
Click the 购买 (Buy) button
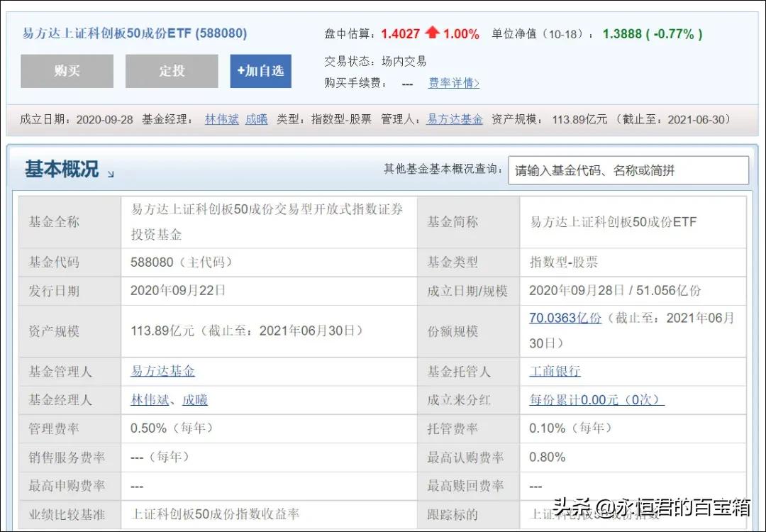click(x=66, y=71)
